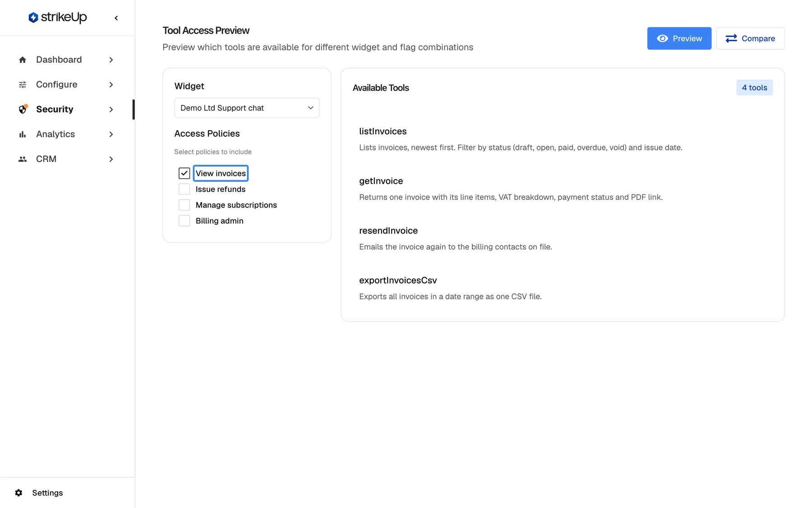Click the Issue refunds policy label
Viewport: 812px width, 508px height.
tap(221, 189)
